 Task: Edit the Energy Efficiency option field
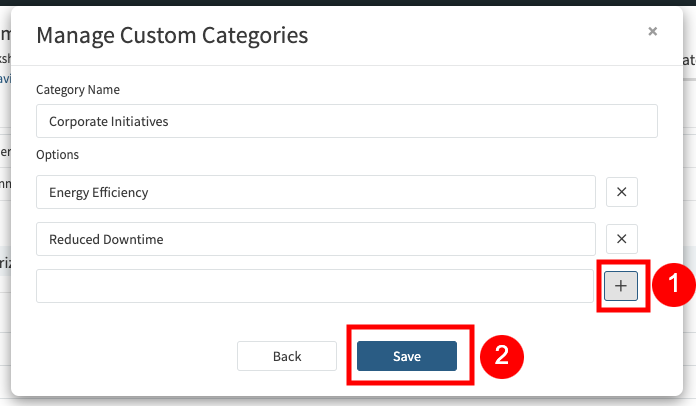[315, 192]
